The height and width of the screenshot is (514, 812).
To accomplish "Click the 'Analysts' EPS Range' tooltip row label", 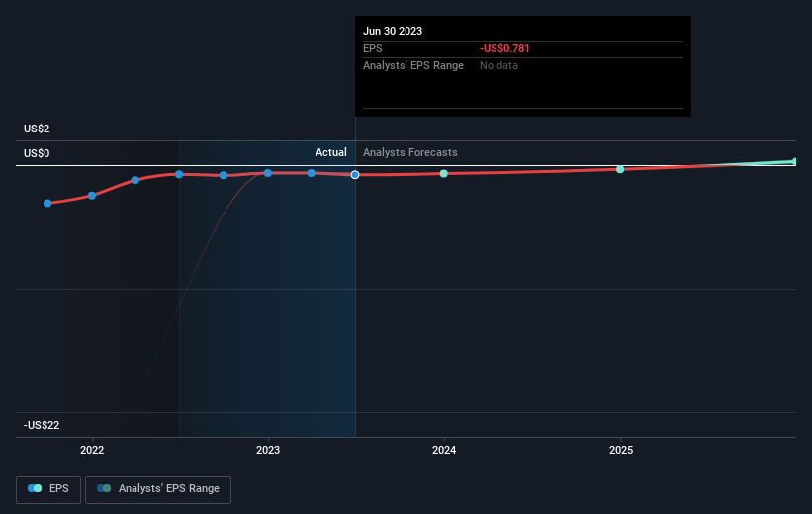I will [413, 66].
